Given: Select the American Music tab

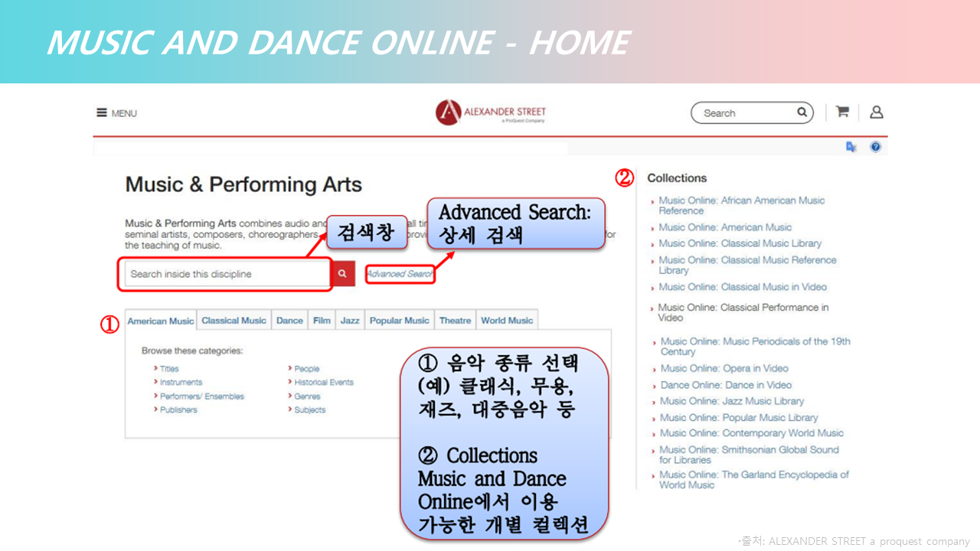Looking at the screenshot, I should tap(160, 321).
